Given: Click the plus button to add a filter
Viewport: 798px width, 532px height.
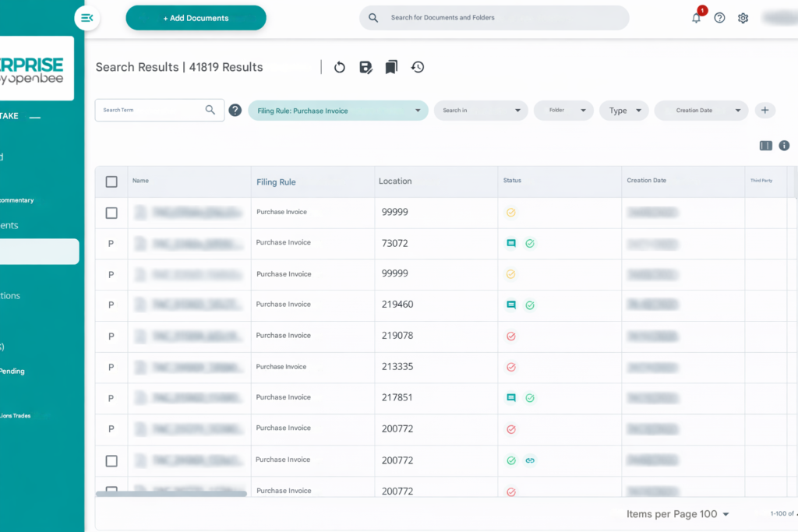Looking at the screenshot, I should [x=765, y=111].
